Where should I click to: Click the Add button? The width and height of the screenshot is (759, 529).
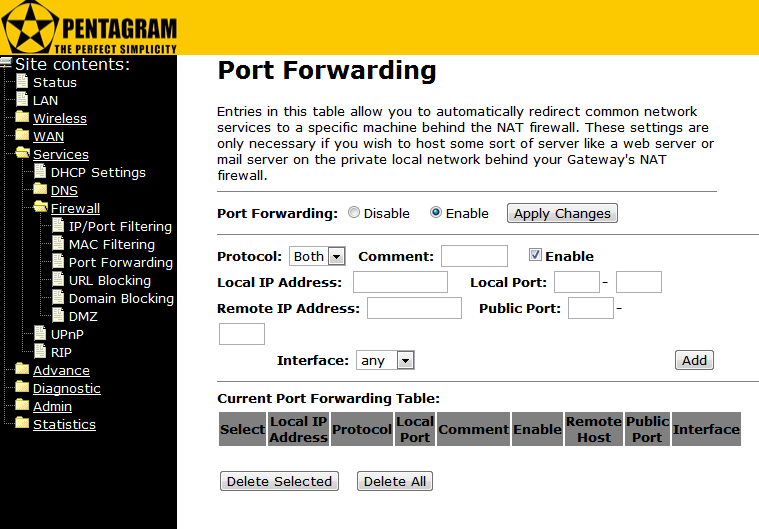694,360
